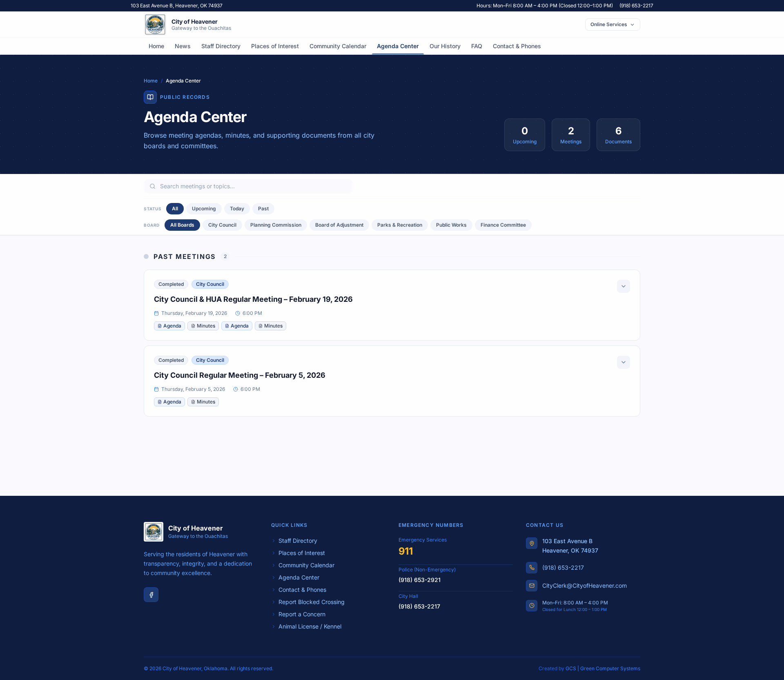Click City Council & HUA Regular Meeting title

pyautogui.click(x=253, y=299)
